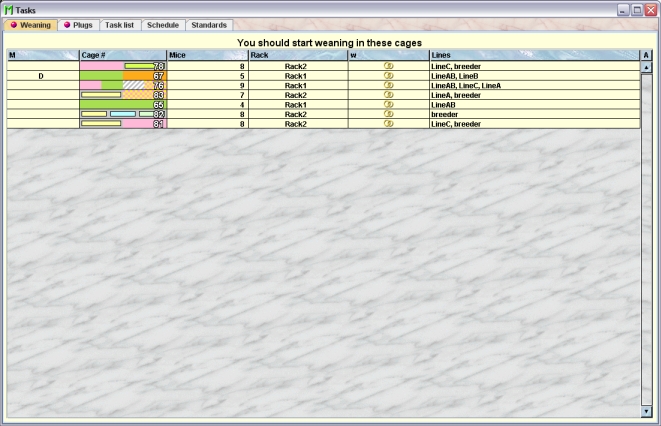Select the Weaning tab
The image size is (661, 426).
point(30,25)
